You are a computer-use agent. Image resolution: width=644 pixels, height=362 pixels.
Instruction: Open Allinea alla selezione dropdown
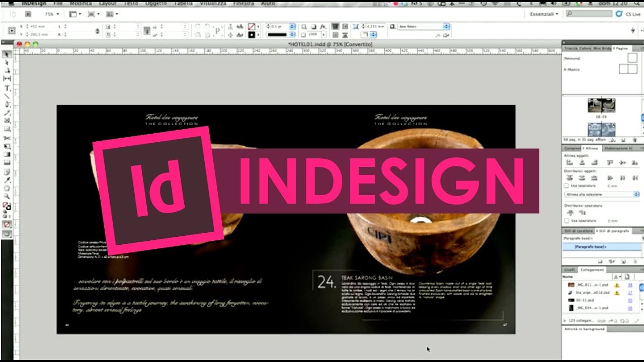(x=602, y=194)
